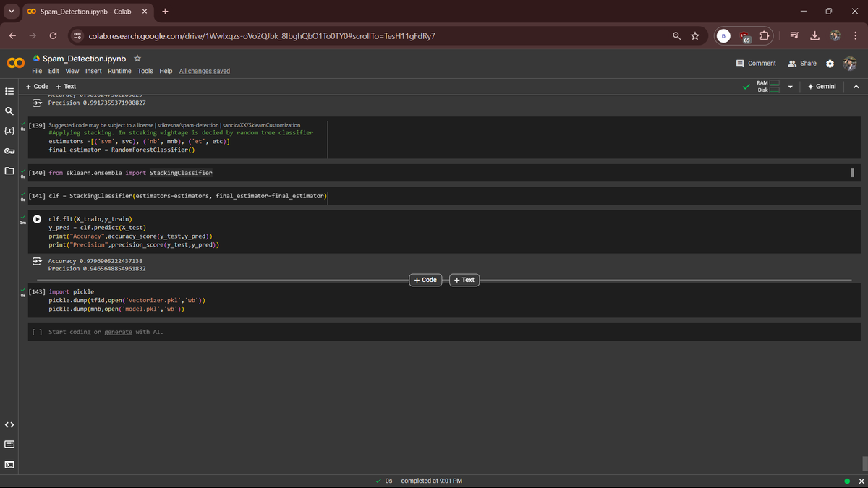The image size is (868, 488).
Task: Open the Terminal panel icon
Action: [x=9, y=464]
